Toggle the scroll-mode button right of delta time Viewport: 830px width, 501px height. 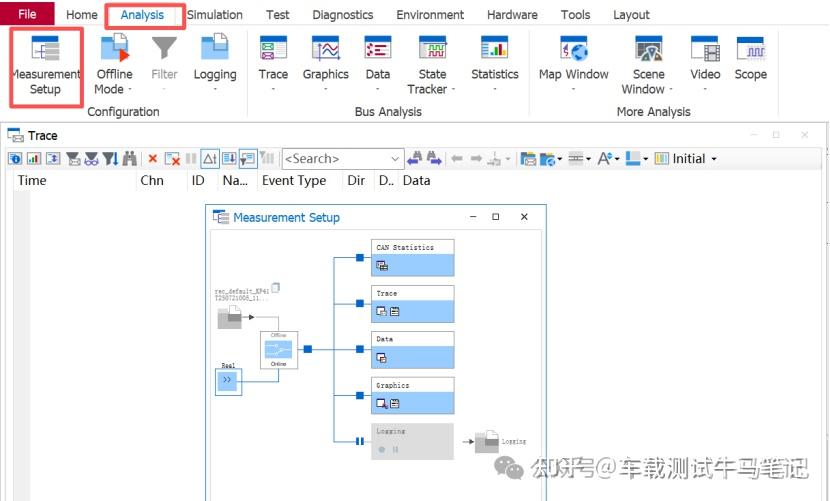(x=229, y=158)
